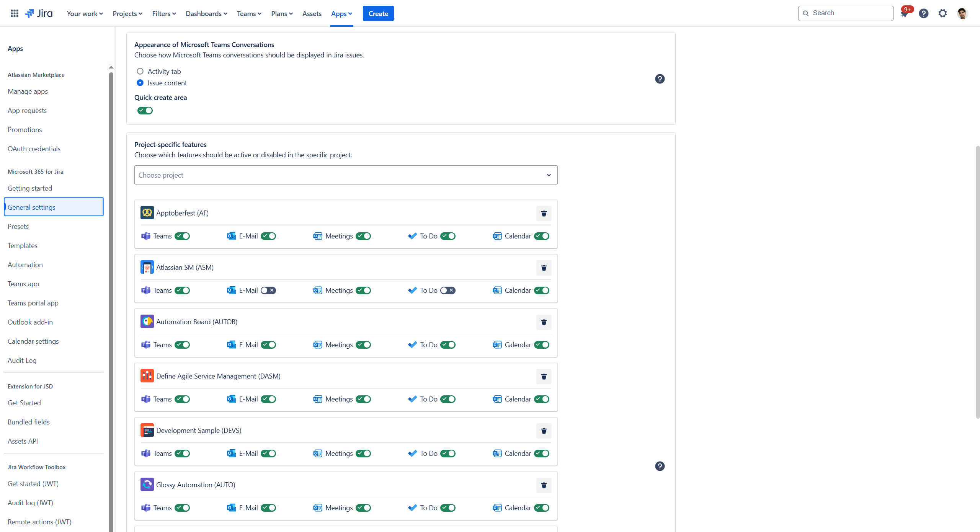Delete the Development Sample (DEVS) entry
980x532 pixels.
544,431
